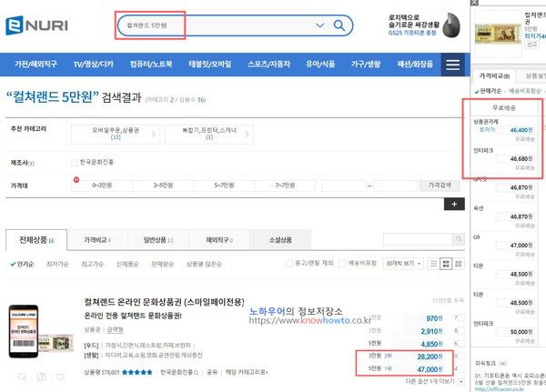Click the Enuri logo
Image resolution: width=546 pixels, height=392 pixels.
(37, 25)
